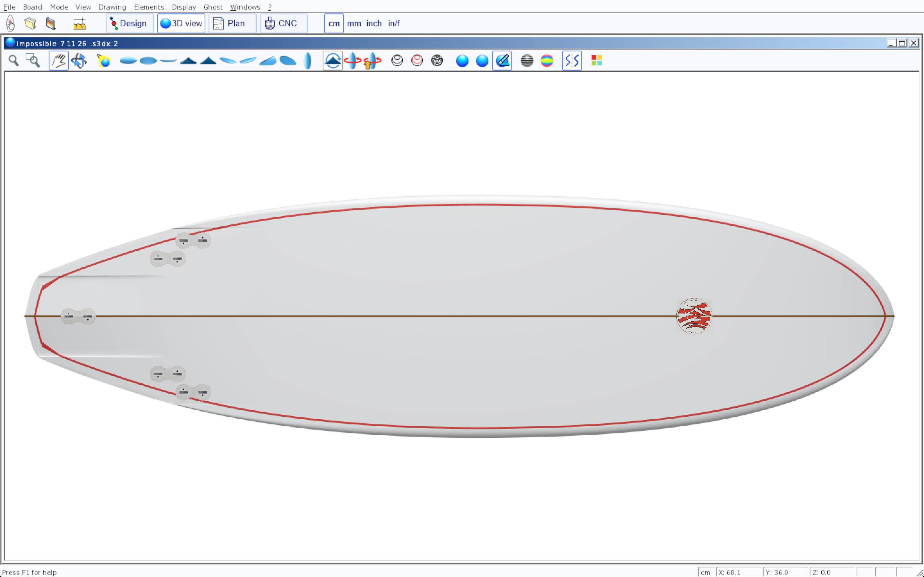
Task: Select the pan hand tool
Action: pyautogui.click(x=58, y=61)
